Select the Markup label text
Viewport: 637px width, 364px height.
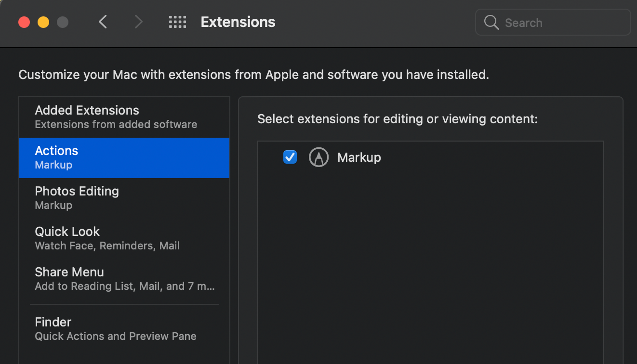pos(358,157)
